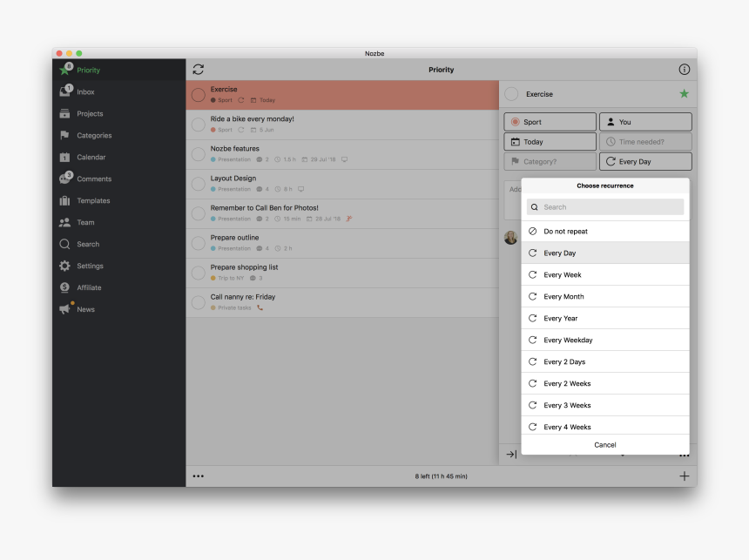
Task: Choose Every Day recurrence option
Action: [605, 253]
